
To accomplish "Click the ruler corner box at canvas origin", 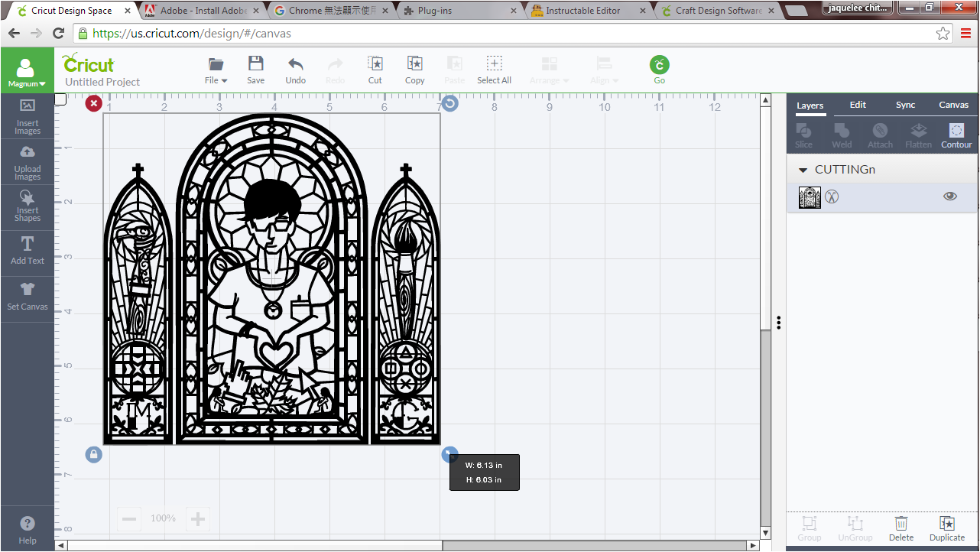I will tap(60, 99).
